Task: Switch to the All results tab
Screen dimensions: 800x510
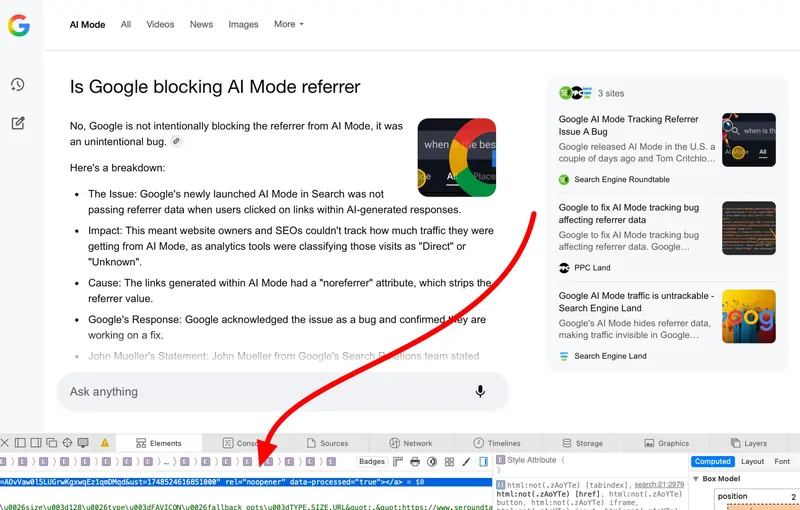Action: (126, 24)
